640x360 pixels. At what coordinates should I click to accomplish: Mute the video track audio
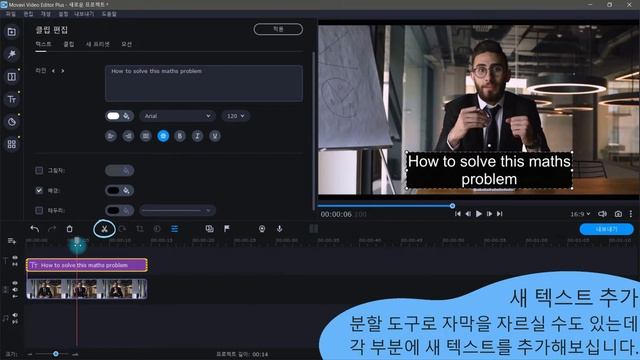pyautogui.click(x=15, y=289)
